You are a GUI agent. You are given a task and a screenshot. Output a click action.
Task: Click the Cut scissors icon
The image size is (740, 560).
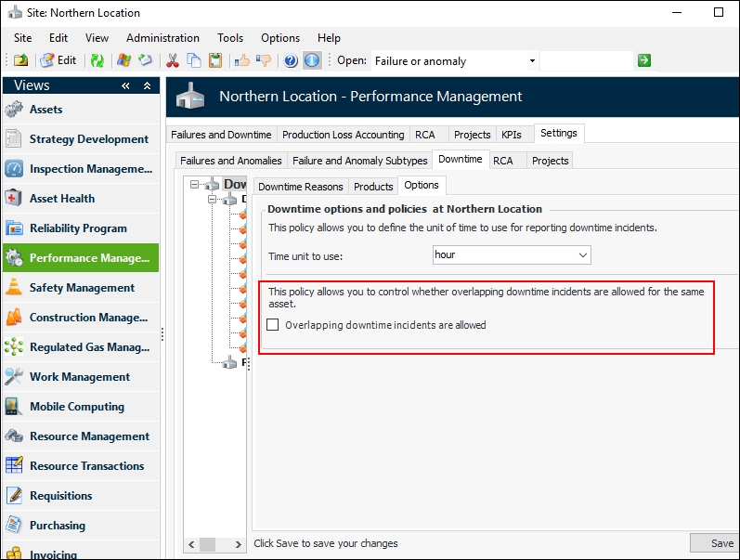[x=172, y=60]
